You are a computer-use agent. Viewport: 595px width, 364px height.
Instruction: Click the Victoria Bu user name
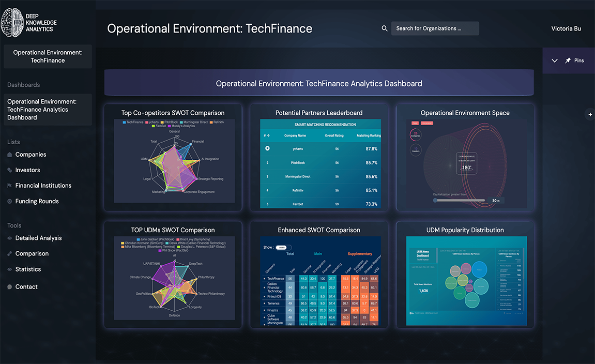point(566,28)
